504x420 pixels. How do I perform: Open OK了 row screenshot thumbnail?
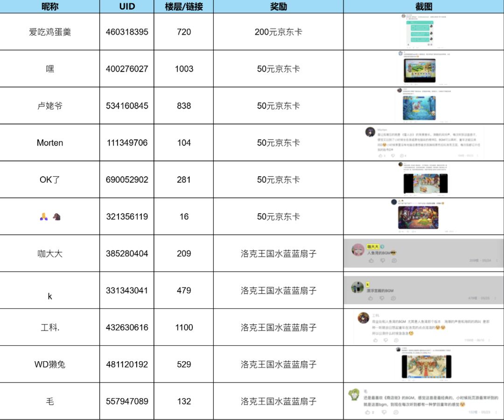[426, 183]
